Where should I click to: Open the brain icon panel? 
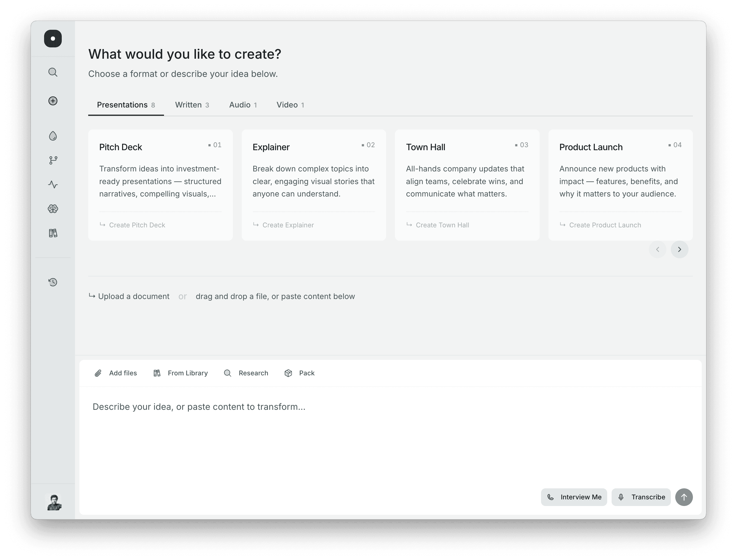[x=53, y=209]
